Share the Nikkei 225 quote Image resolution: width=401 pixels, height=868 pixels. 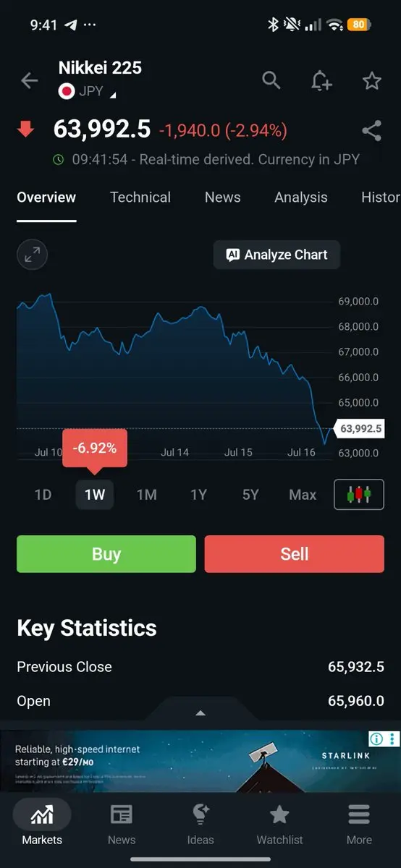pos(371,131)
